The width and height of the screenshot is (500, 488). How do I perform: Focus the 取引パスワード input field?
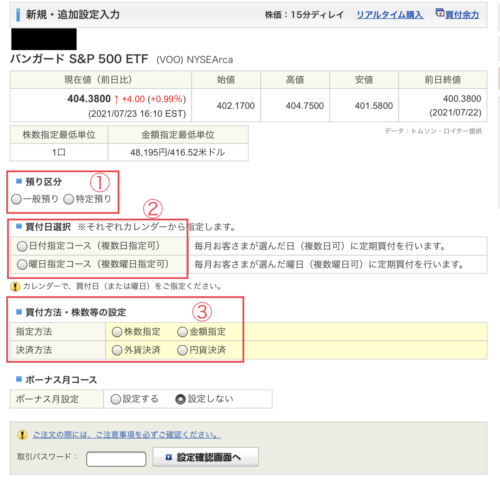[x=116, y=459]
